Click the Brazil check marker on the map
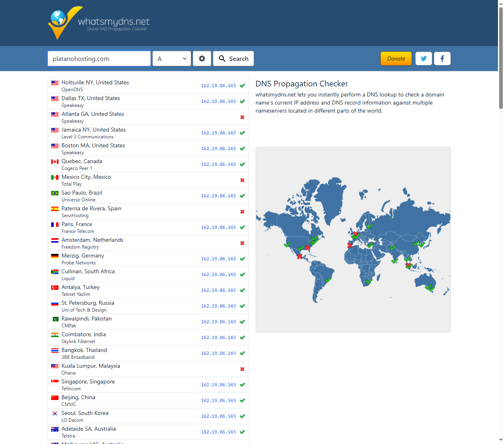This screenshot has height=444, width=504. tap(328, 280)
